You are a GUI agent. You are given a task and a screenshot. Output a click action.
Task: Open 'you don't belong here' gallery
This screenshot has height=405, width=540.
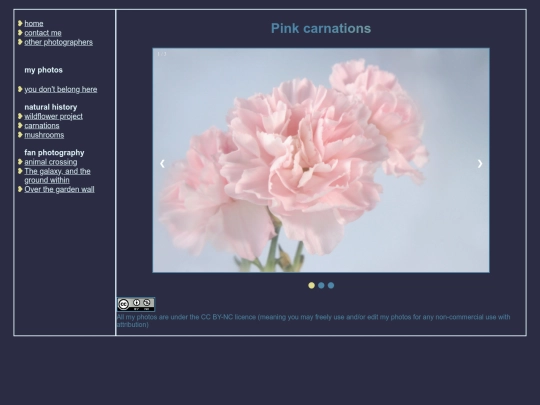(61, 89)
